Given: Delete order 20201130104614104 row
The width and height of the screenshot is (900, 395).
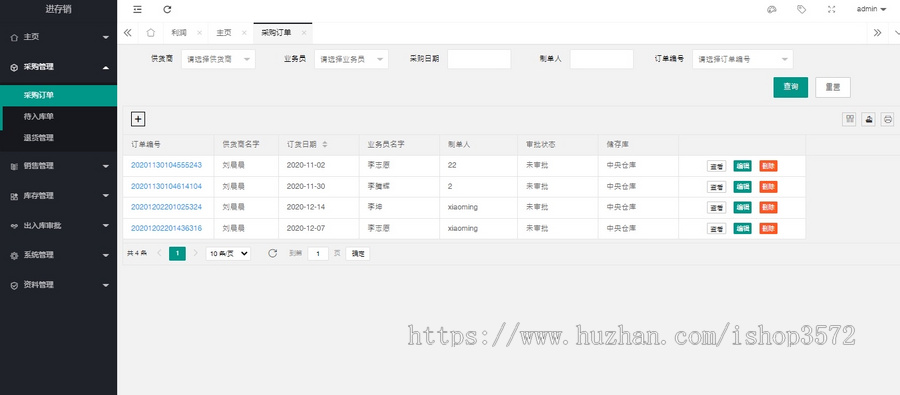Looking at the screenshot, I should tap(769, 187).
